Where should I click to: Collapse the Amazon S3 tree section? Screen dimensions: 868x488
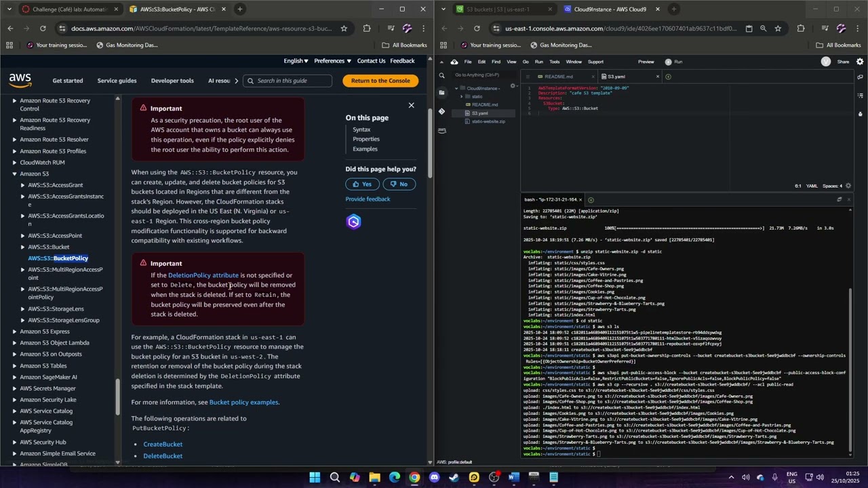point(14,174)
